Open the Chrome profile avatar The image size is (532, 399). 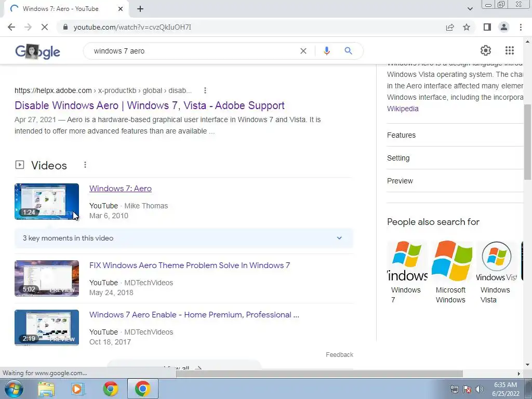[504, 27]
